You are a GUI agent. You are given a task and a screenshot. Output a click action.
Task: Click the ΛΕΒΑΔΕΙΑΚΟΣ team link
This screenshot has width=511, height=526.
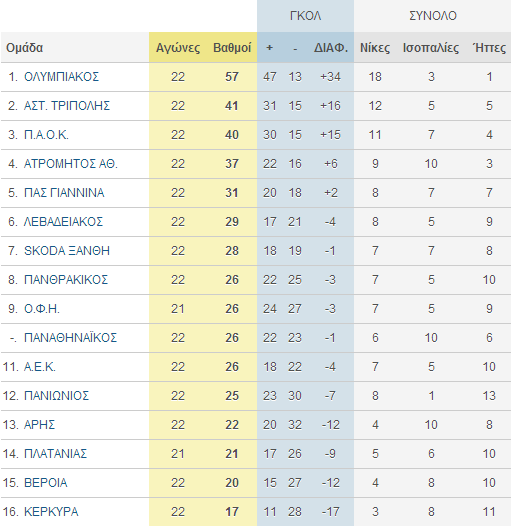[x=63, y=222]
